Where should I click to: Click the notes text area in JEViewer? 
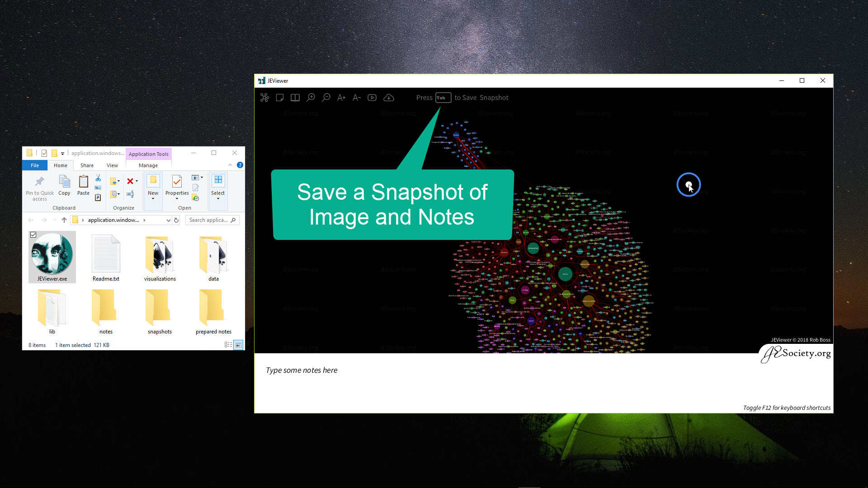click(543, 383)
